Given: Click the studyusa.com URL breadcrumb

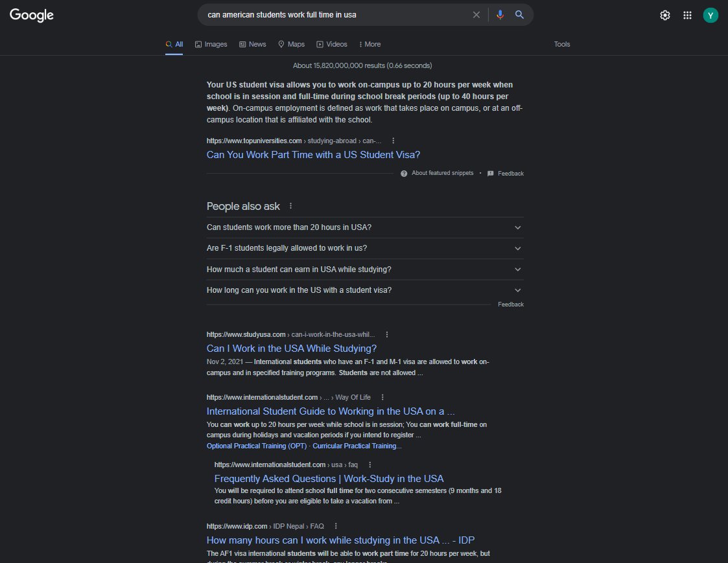Looking at the screenshot, I should (290, 334).
